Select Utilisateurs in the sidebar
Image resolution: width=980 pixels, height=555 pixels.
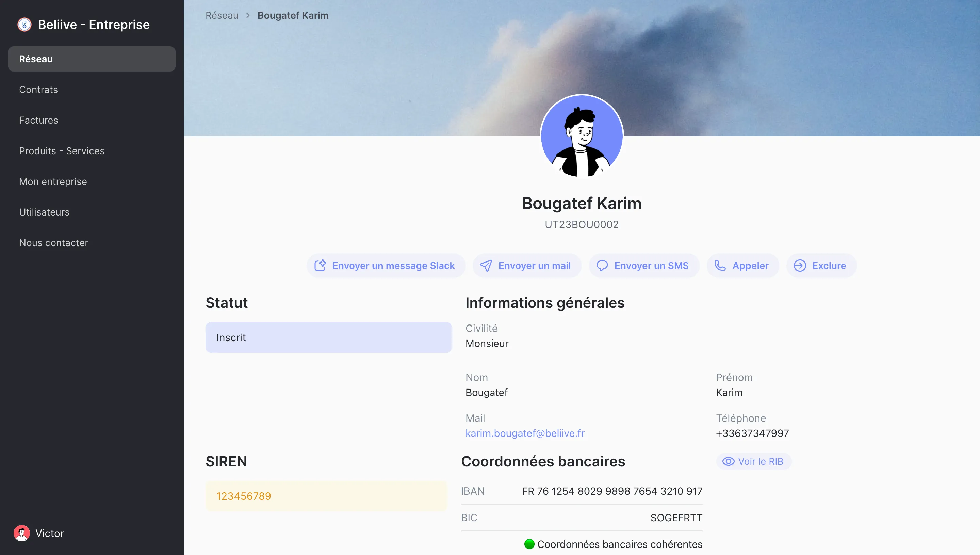44,212
